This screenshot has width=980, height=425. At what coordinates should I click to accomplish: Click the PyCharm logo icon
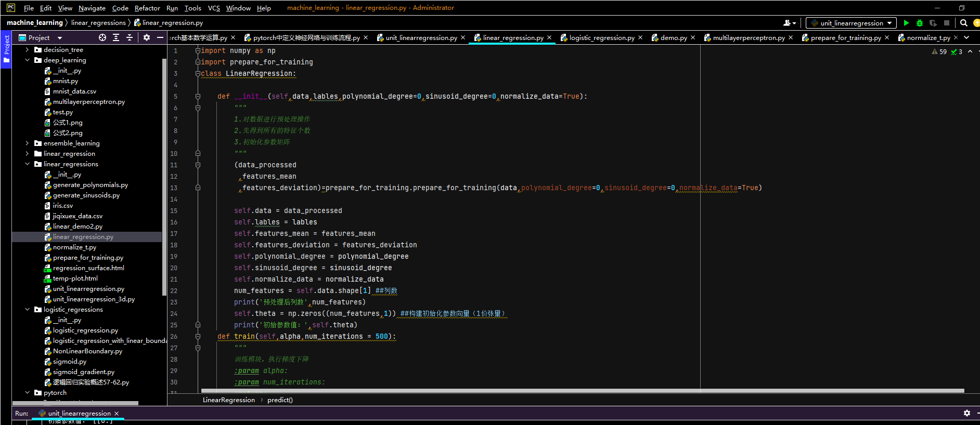point(10,8)
